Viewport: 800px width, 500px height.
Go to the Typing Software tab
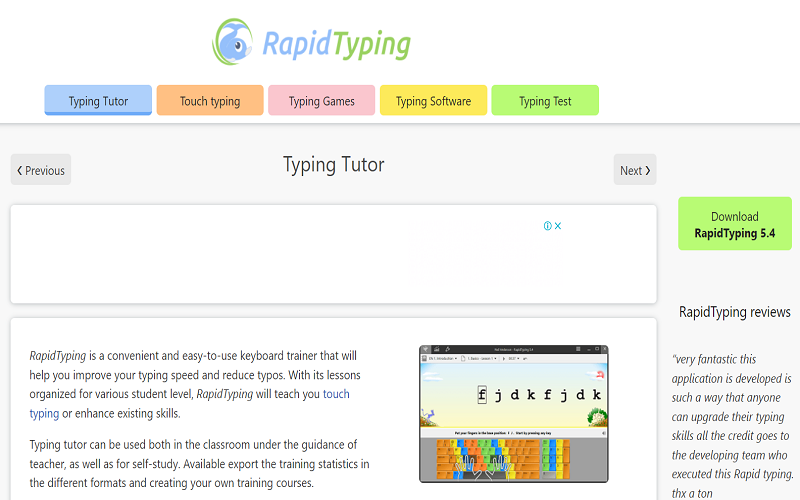pyautogui.click(x=433, y=101)
